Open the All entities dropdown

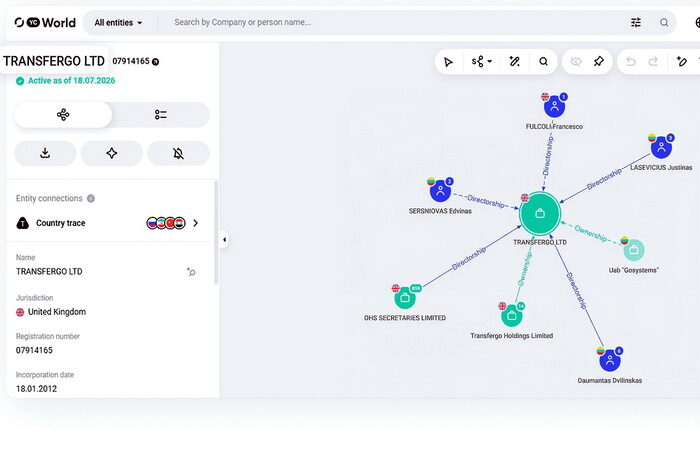(118, 22)
